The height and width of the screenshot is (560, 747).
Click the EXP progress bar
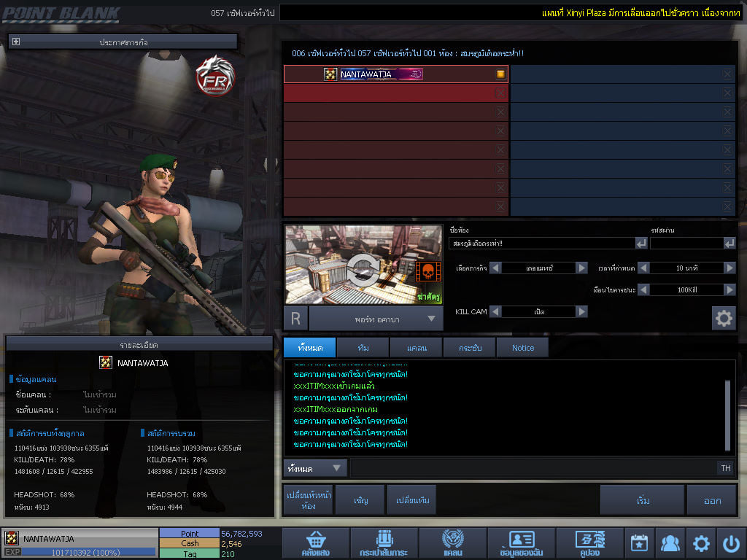click(x=88, y=552)
